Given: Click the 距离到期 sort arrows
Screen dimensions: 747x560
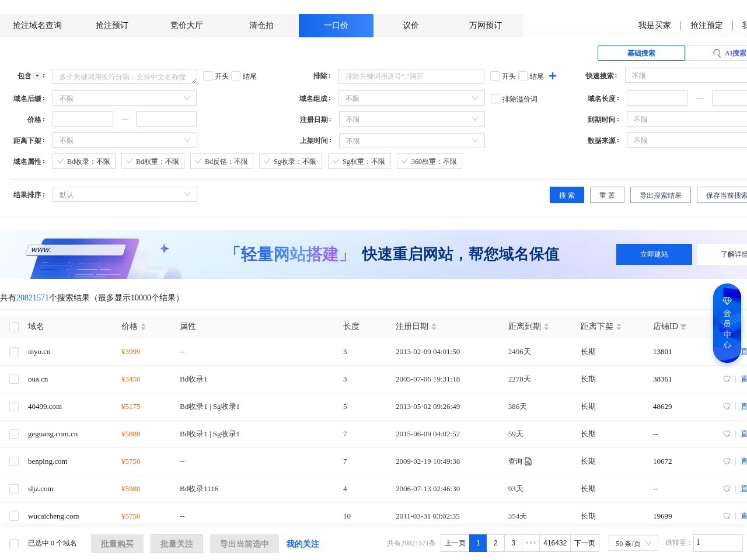Looking at the screenshot, I should (x=546, y=327).
